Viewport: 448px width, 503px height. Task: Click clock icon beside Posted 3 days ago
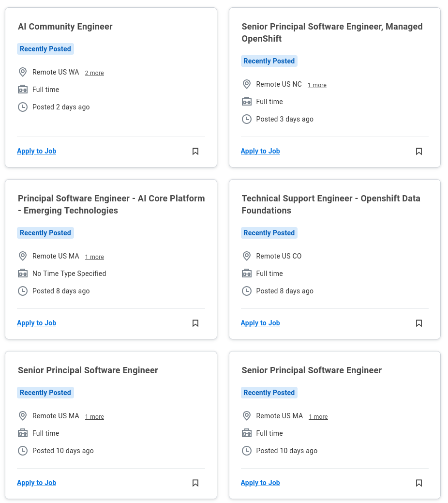pos(247,119)
